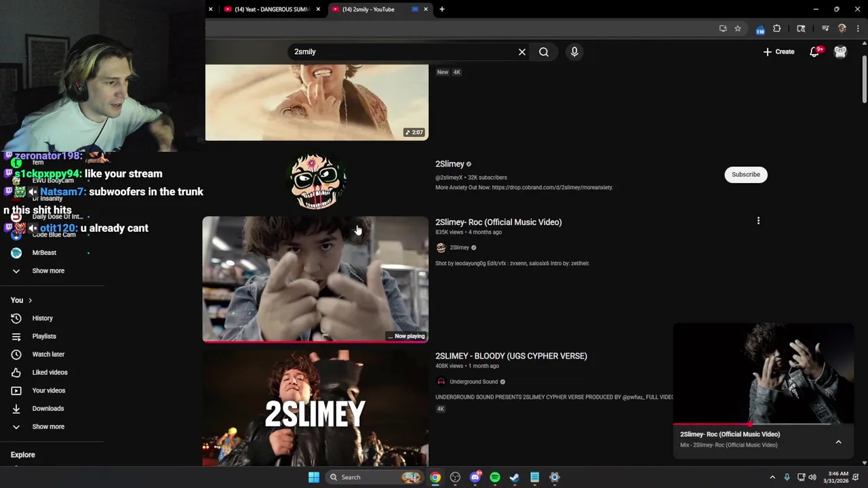Open Liked videos in the sidebar
Image resolution: width=868 pixels, height=488 pixels.
50,373
